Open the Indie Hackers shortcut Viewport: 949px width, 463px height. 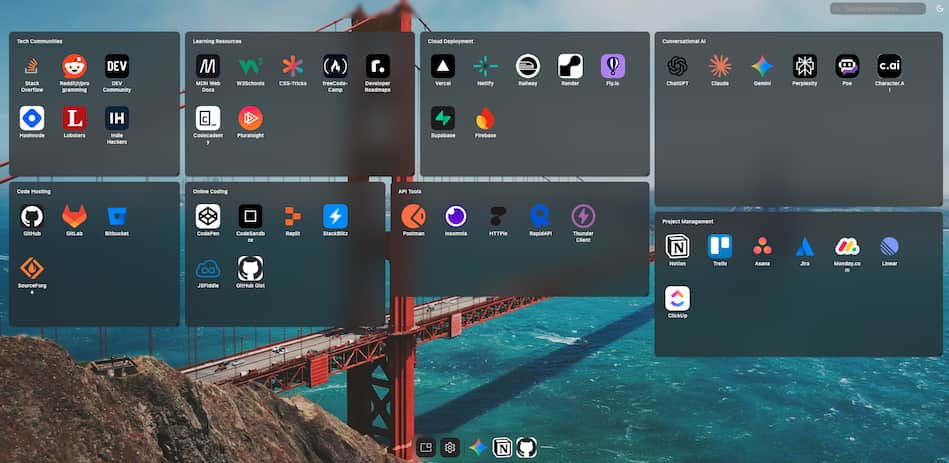117,119
